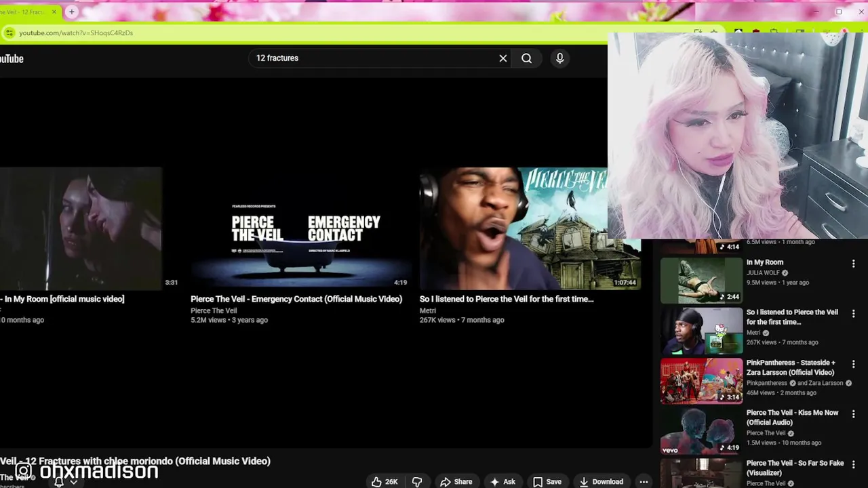Open notification bell dropdown for the channel

66,482
